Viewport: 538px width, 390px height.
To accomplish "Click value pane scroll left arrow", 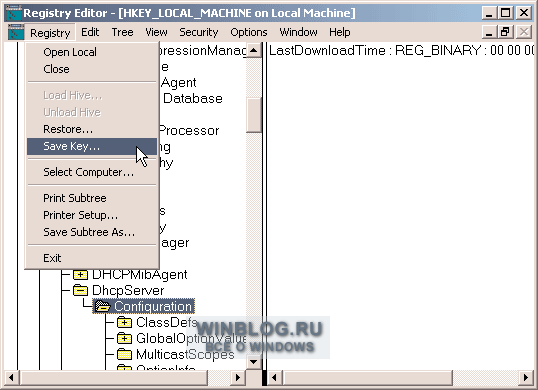I will pos(274,378).
